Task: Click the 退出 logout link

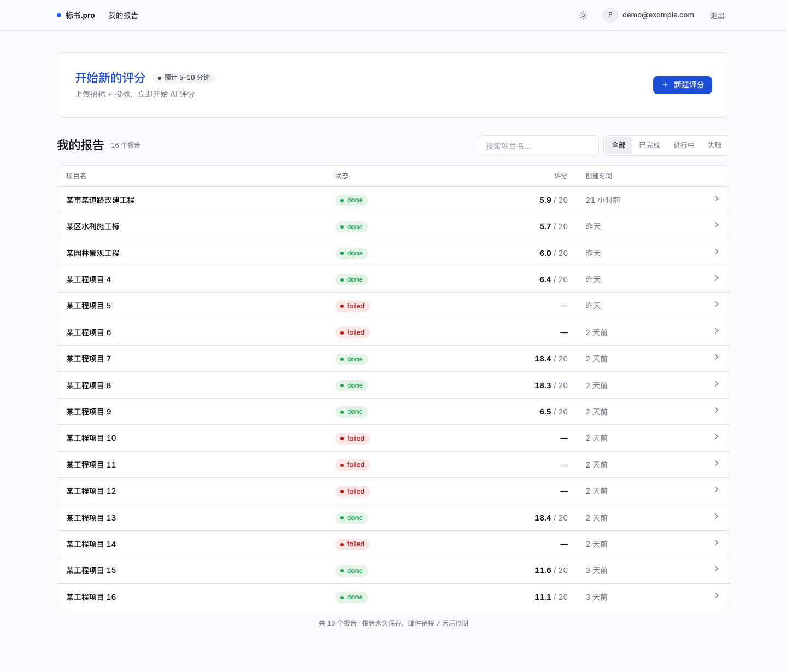Action: point(718,15)
